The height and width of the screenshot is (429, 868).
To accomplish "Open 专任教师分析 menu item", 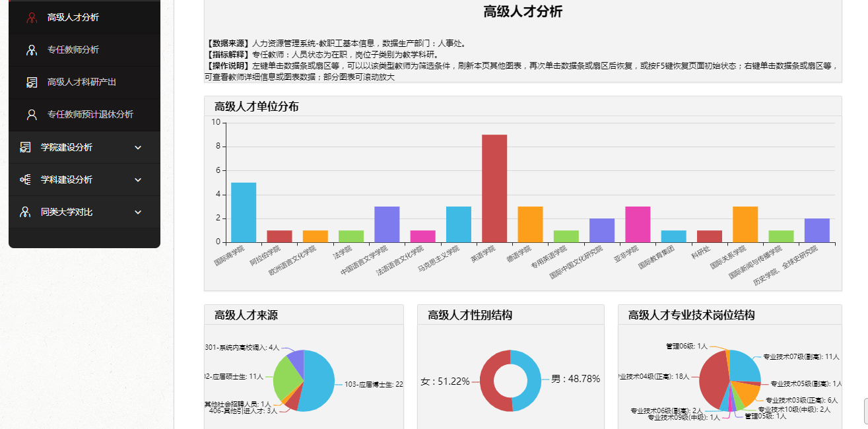I will [x=73, y=50].
